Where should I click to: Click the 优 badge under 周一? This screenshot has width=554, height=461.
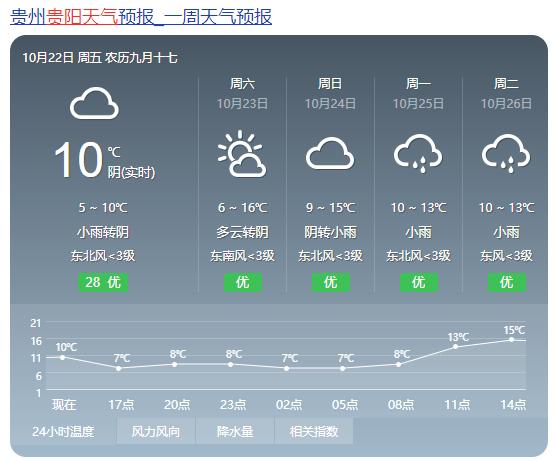pyautogui.click(x=419, y=282)
